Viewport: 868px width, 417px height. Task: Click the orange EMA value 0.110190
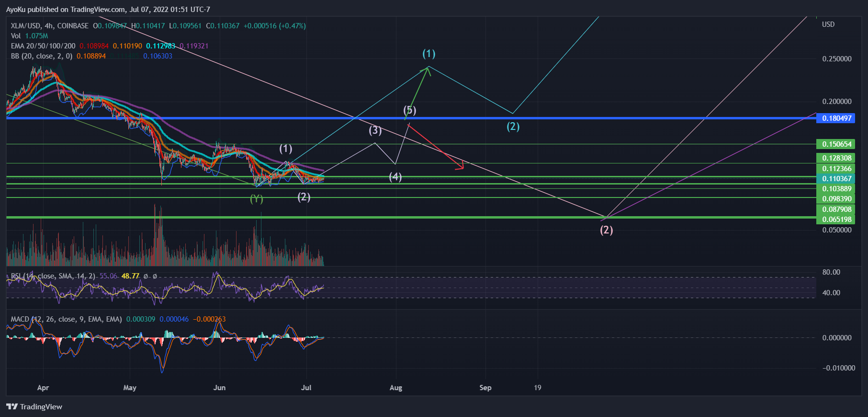pyautogui.click(x=127, y=46)
